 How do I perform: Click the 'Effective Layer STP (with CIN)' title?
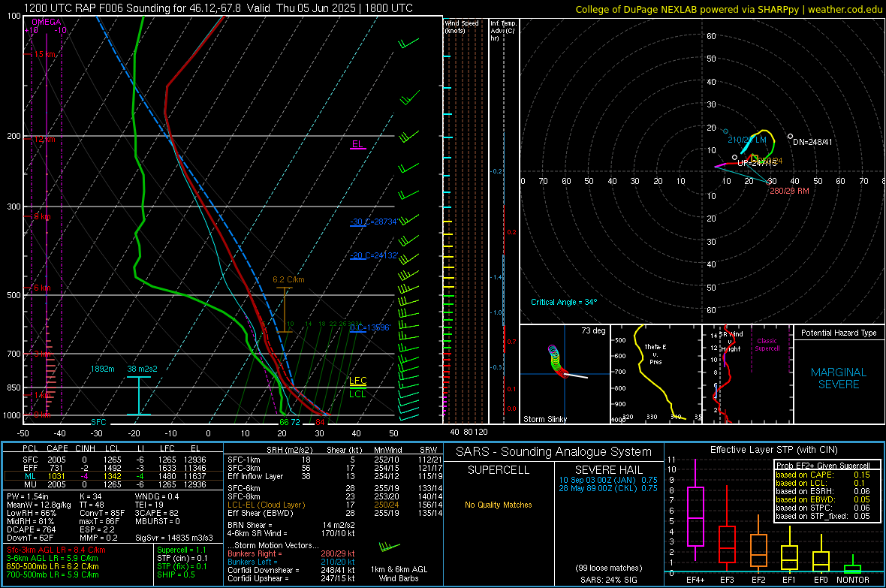[x=773, y=450]
